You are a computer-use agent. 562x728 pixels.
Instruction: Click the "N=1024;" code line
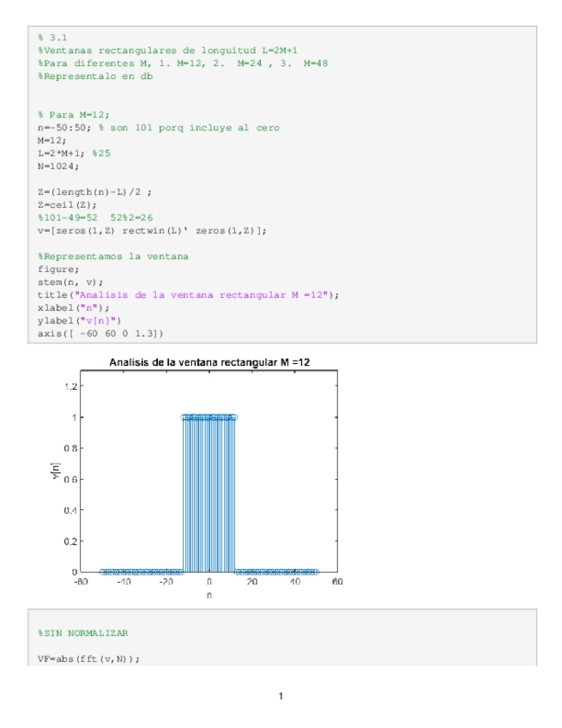pos(58,166)
